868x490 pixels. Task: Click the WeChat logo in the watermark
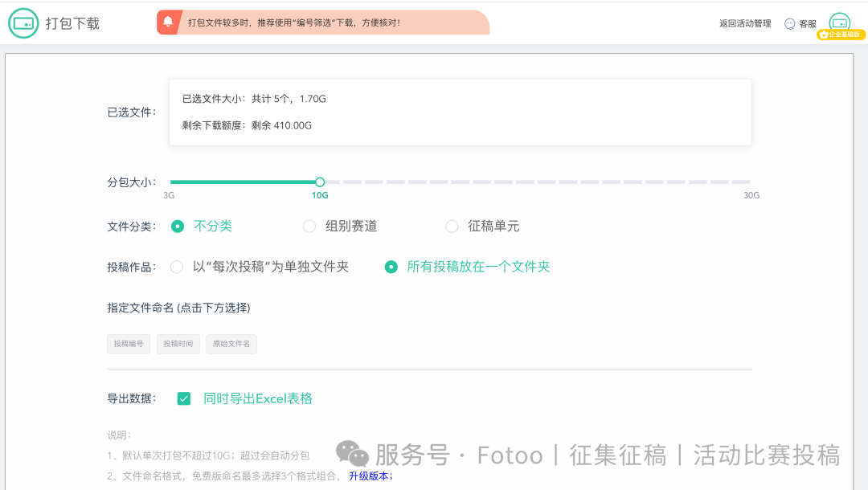(352, 455)
